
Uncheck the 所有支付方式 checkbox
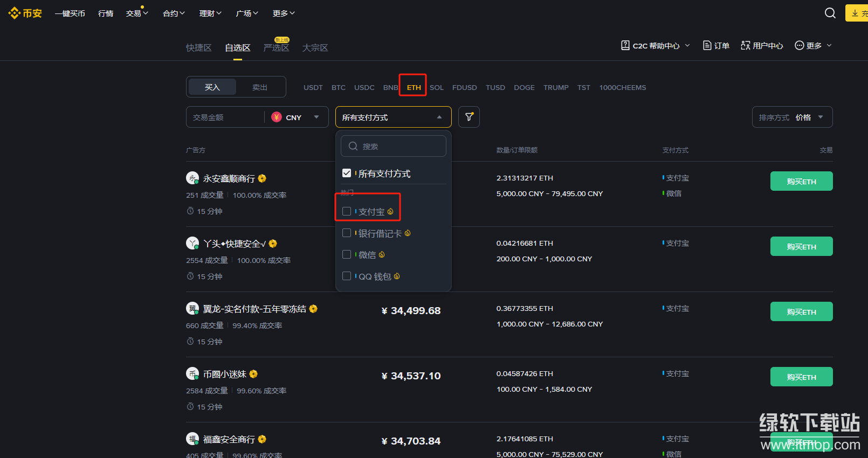[347, 173]
